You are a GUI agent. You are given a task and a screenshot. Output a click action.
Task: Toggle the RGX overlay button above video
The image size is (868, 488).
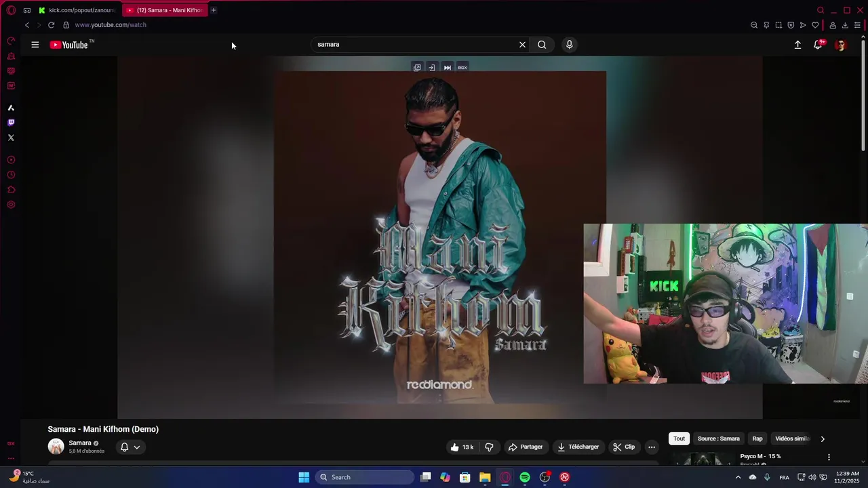coord(462,68)
